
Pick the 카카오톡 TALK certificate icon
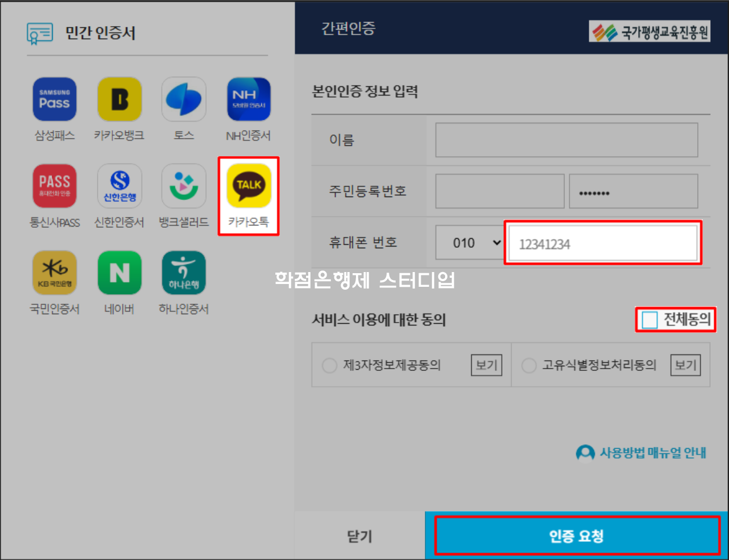click(249, 186)
